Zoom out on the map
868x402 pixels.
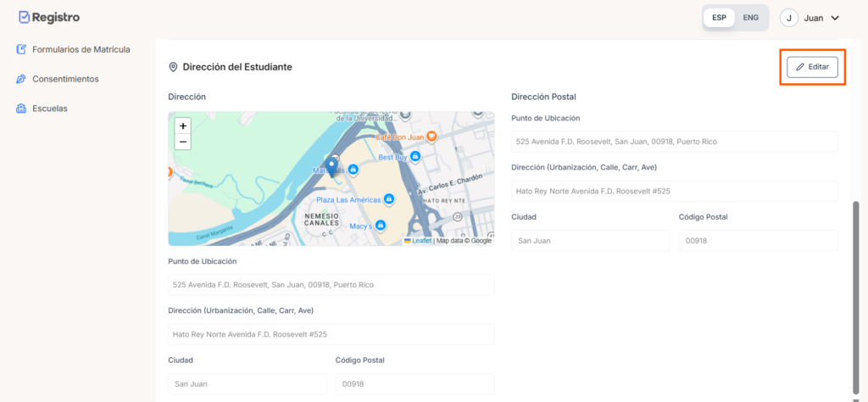(x=183, y=142)
